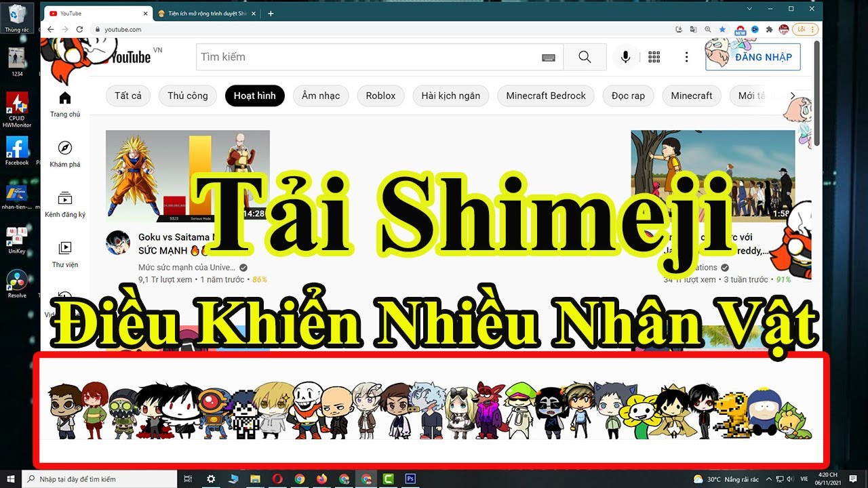This screenshot has width=868, height=488.
Task: Reload the page in Chrome
Action: 79,29
